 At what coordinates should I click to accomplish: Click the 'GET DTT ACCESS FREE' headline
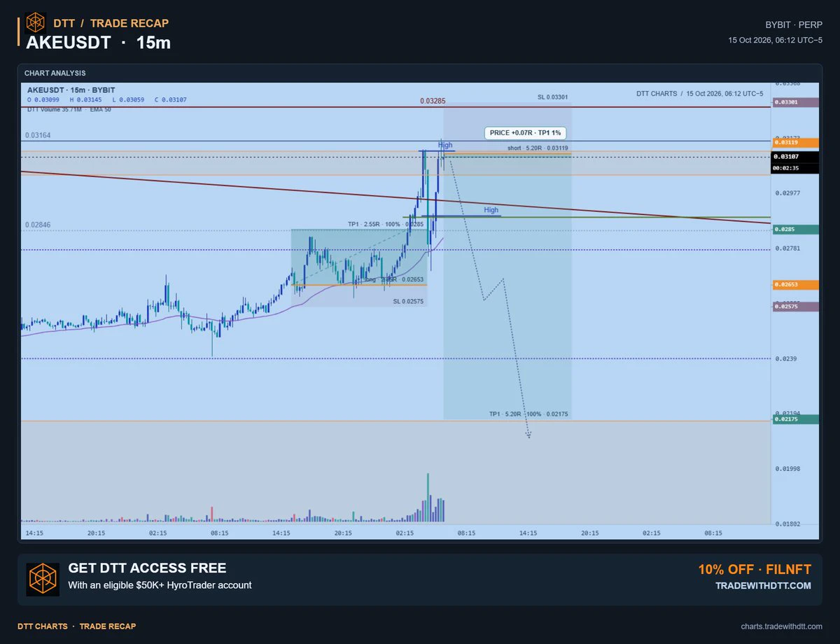[x=147, y=568]
